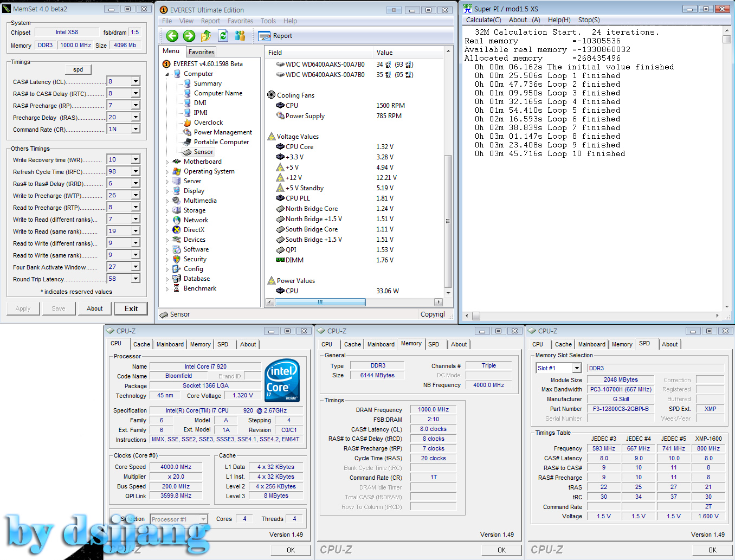Screen dimensions: 735x560
Task: Select Power Management in EVEREST tree
Action: pyautogui.click(x=223, y=132)
